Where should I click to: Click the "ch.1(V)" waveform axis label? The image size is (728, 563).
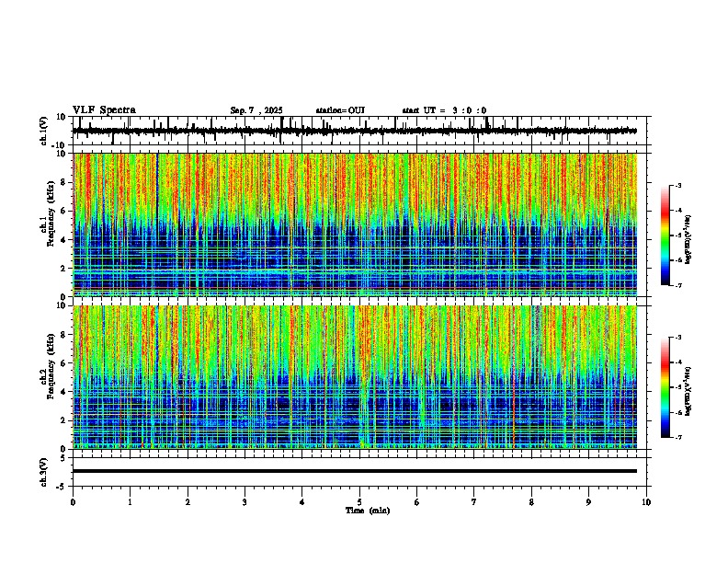point(44,131)
